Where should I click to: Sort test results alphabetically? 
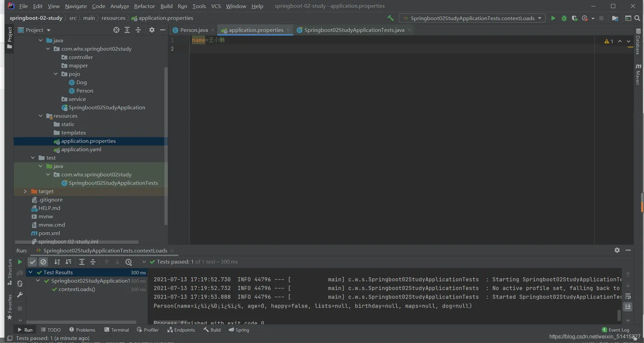pyautogui.click(x=57, y=262)
